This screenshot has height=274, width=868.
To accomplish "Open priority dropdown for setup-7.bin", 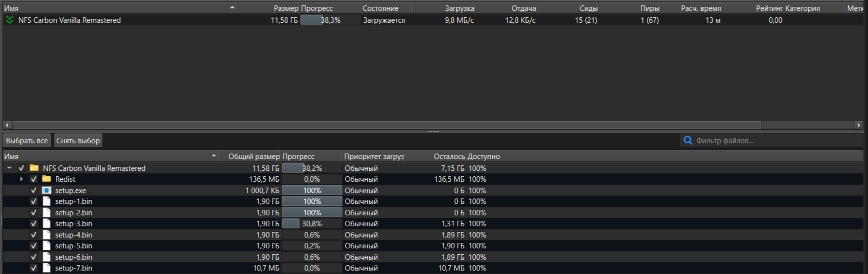I will click(374, 268).
